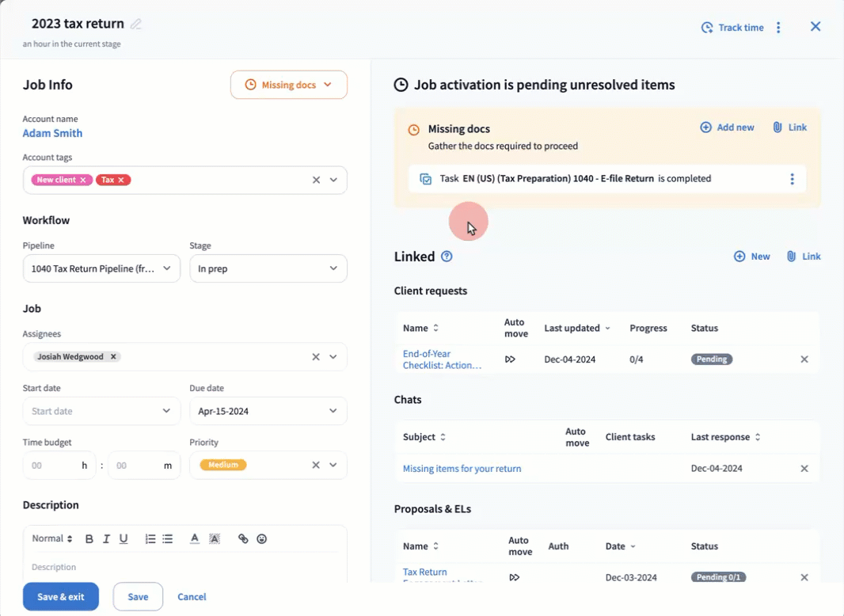Open the Stage dropdown showing In prep
844x616 pixels.
[x=268, y=268]
